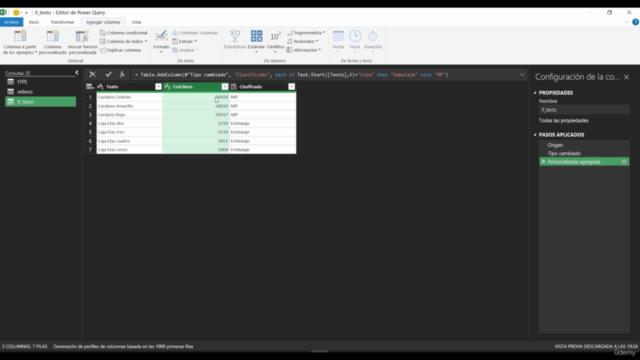
Task: Cancel formula with X button
Action: pyautogui.click(x=93, y=74)
